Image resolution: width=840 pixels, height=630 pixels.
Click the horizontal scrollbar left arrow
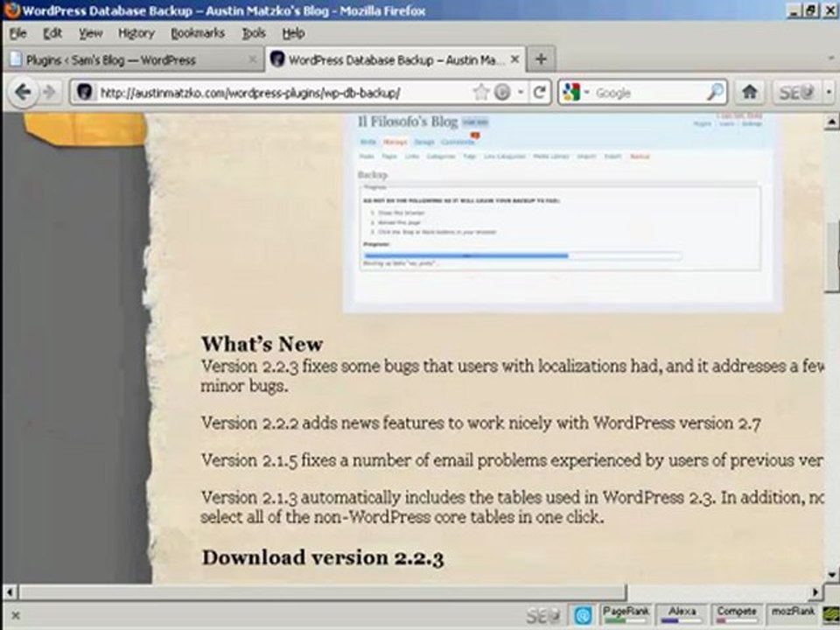click(10, 592)
